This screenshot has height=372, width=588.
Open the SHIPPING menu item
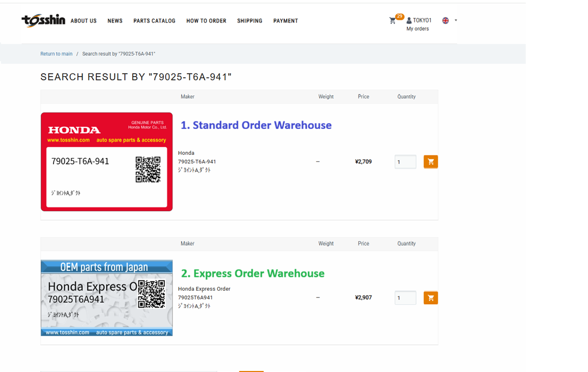coord(250,21)
